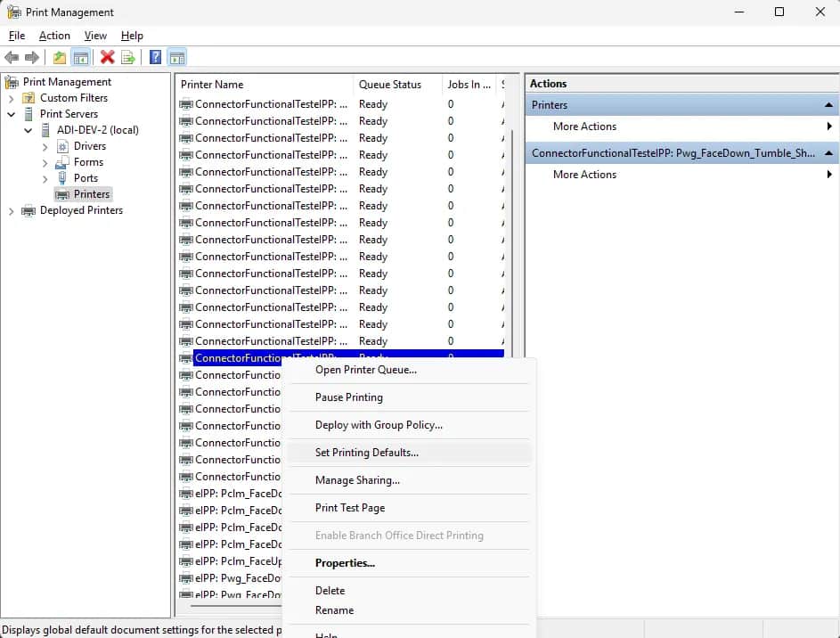The width and height of the screenshot is (840, 638).
Task: Click the Export List toolbar icon
Action: (x=128, y=58)
